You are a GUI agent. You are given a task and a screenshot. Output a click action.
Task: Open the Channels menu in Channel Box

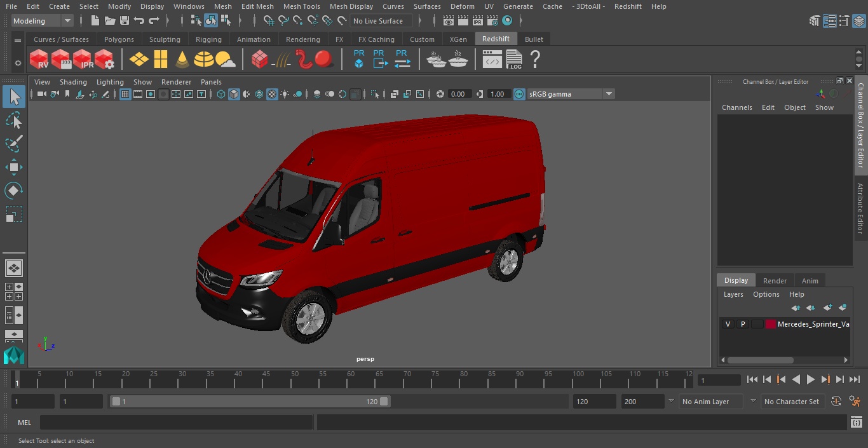pos(736,107)
